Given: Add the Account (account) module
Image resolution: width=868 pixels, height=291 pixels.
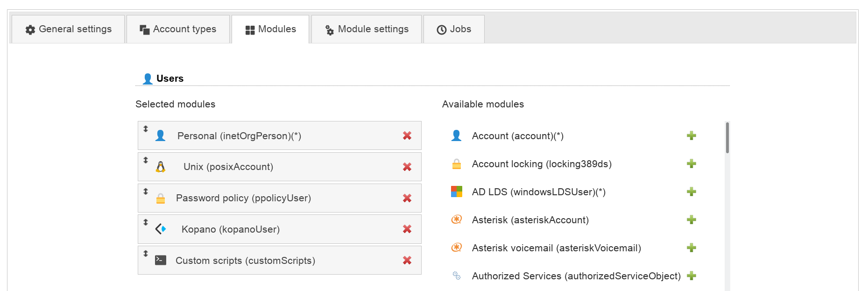Looking at the screenshot, I should 692,136.
